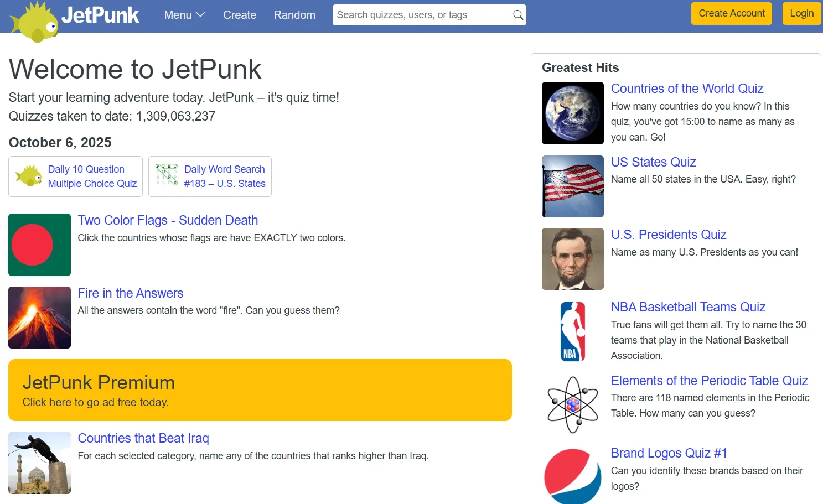Click the search magnifying glass icon
Image resolution: width=823 pixels, height=504 pixels.
coord(517,15)
